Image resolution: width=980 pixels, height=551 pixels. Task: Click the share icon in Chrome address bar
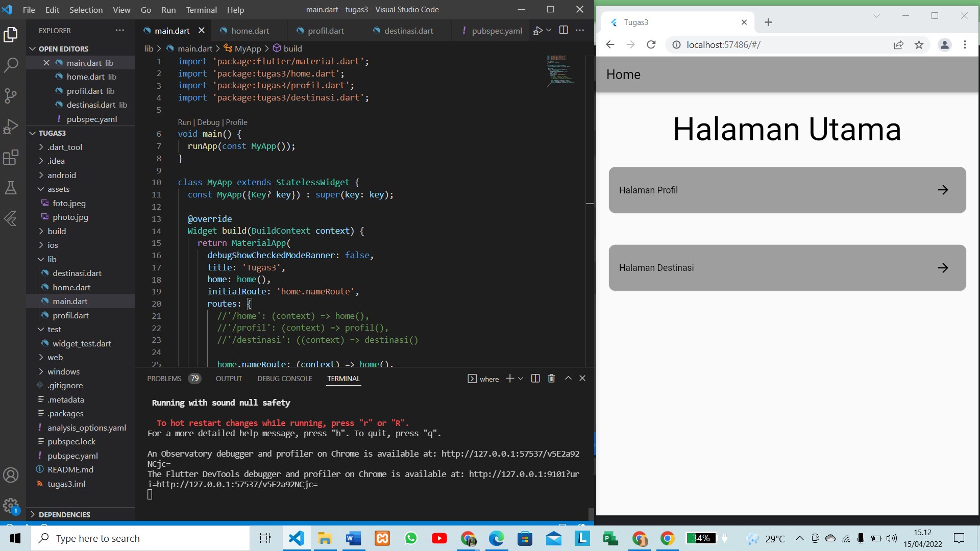[x=898, y=44]
